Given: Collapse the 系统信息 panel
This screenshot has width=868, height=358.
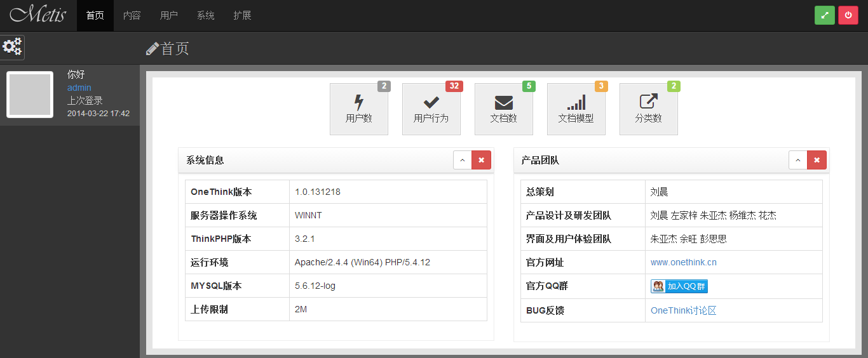Looking at the screenshot, I should coord(462,160).
